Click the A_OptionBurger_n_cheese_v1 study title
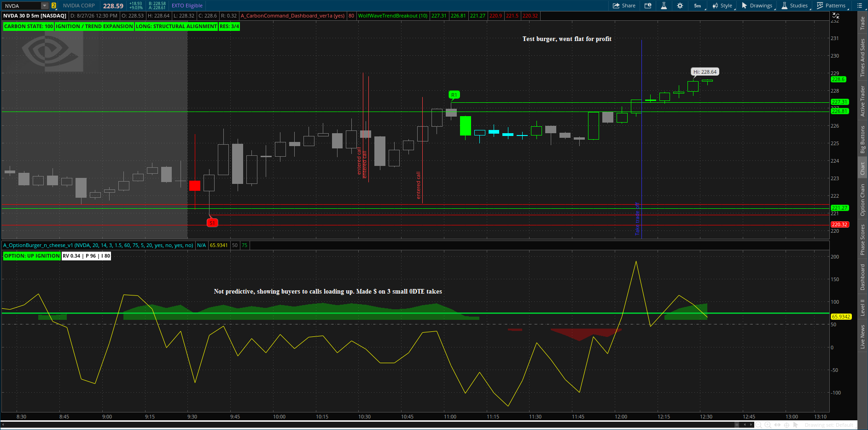The image size is (868, 430). (x=98, y=245)
